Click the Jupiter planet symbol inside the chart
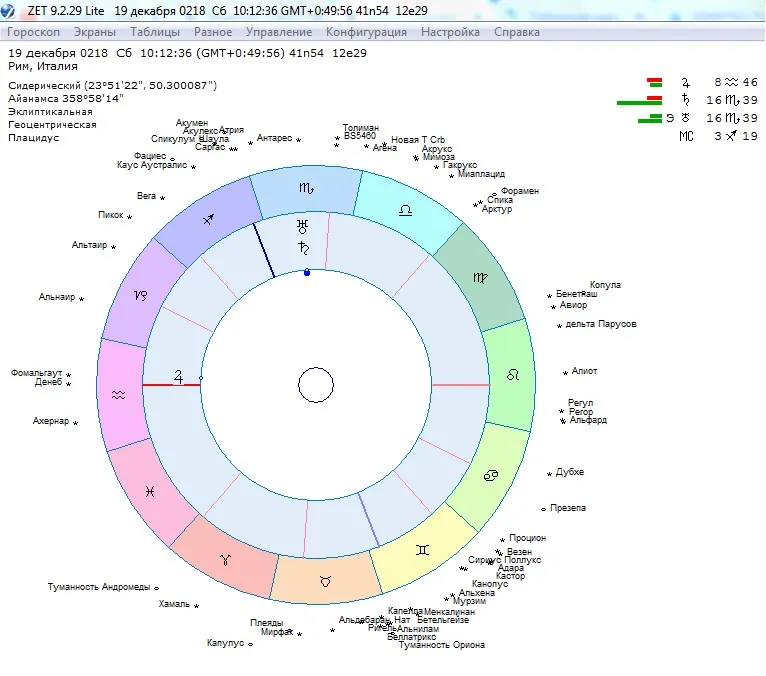Screen dimensions: 766x676 coord(179,377)
